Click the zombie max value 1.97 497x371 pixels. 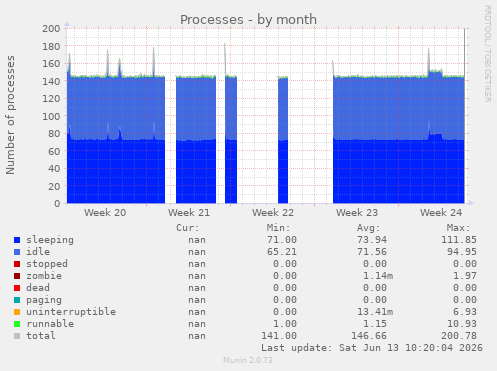pos(465,276)
